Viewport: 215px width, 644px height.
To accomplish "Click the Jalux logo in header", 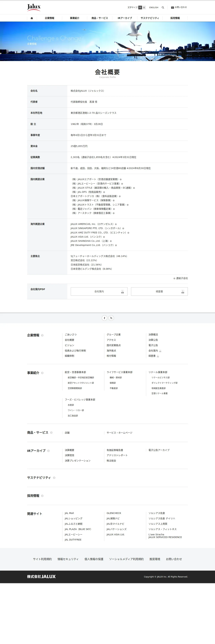I will point(34,7).
